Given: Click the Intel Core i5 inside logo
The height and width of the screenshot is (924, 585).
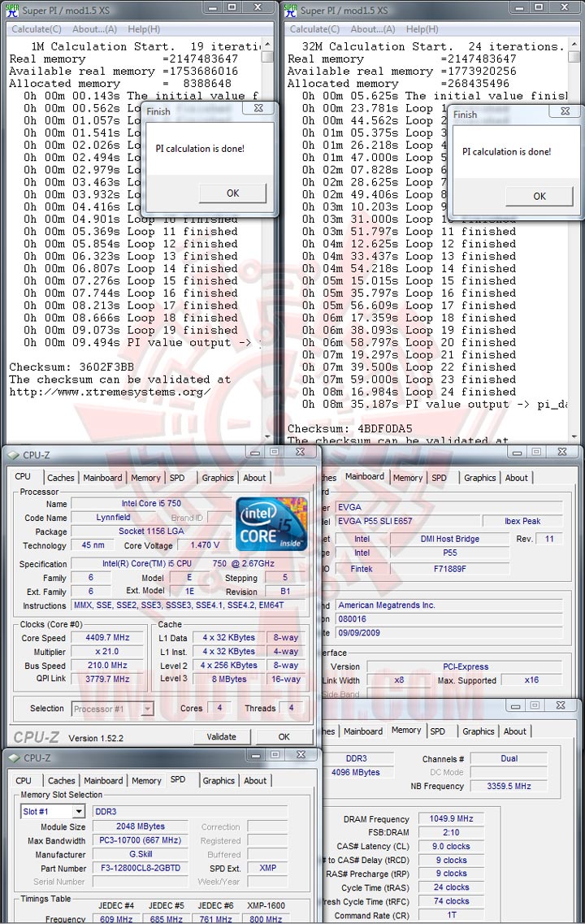Looking at the screenshot, I should [x=271, y=524].
